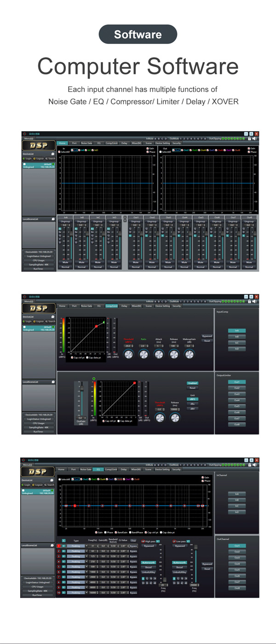The image size is (276, 644).
Task: Click the LocalSceneList magnifier icon in Home screenshot
Action: 53,219
